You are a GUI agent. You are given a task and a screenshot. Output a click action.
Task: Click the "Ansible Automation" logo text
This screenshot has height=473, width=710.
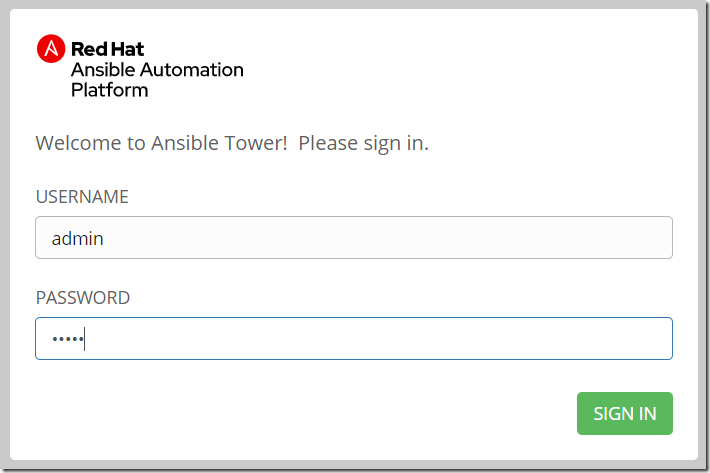click(157, 70)
